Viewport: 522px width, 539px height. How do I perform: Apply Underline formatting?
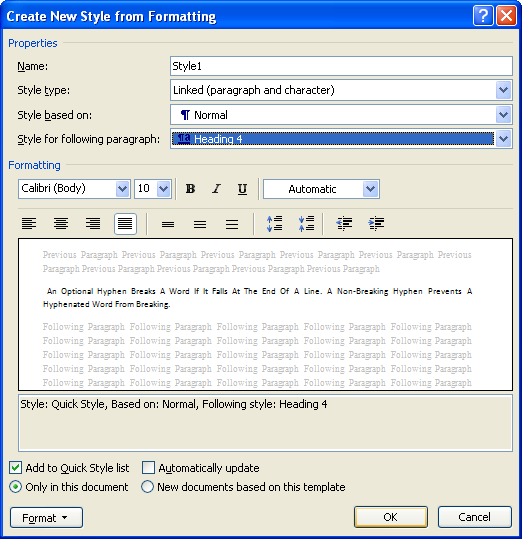click(242, 189)
